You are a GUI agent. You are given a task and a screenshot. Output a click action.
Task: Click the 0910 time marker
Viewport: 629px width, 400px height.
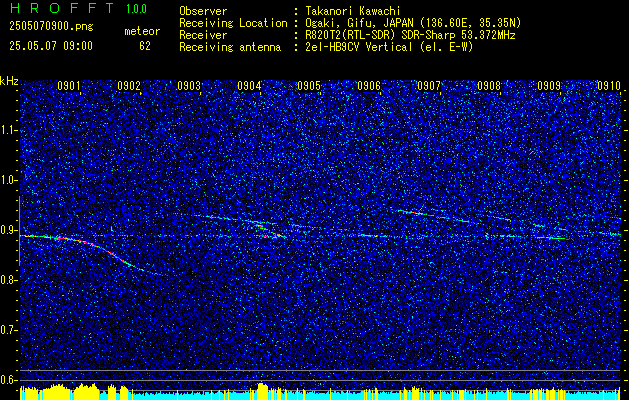point(609,85)
